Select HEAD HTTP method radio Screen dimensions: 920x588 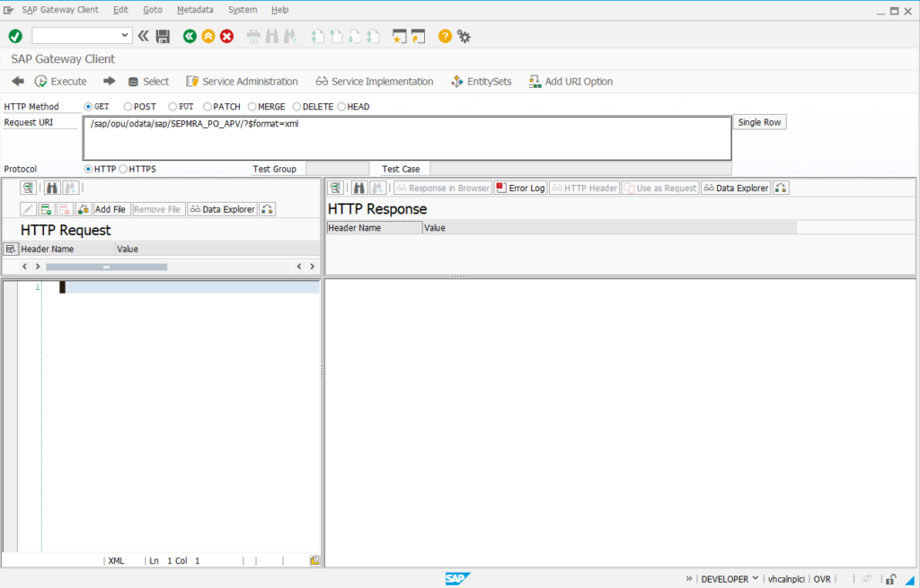coord(341,107)
